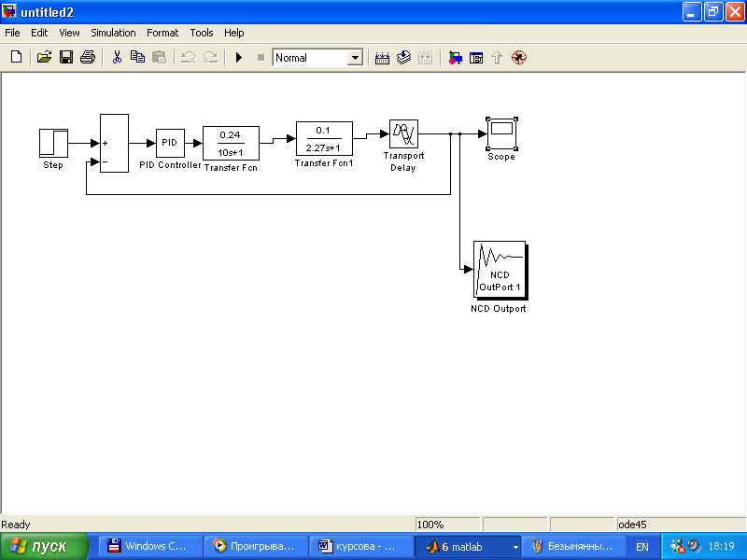The width and height of the screenshot is (747, 560).
Task: Select the NCD Outport block
Action: point(500,270)
